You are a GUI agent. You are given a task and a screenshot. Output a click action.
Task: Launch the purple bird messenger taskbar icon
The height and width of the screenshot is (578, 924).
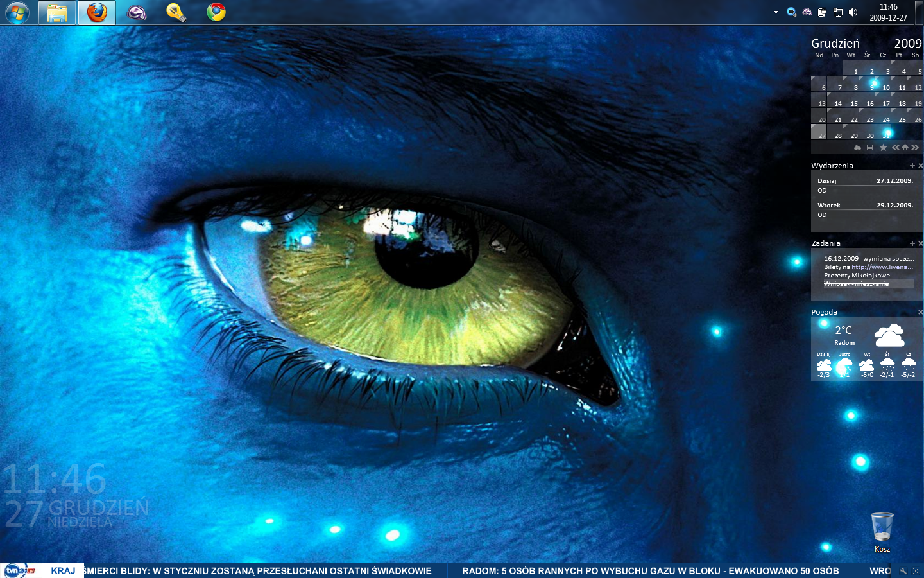[137, 12]
